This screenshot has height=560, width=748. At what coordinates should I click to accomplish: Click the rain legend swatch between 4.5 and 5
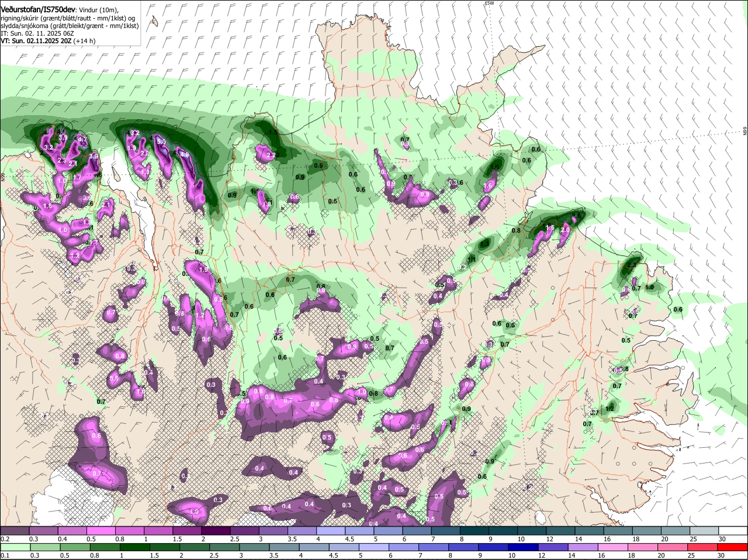(345, 547)
